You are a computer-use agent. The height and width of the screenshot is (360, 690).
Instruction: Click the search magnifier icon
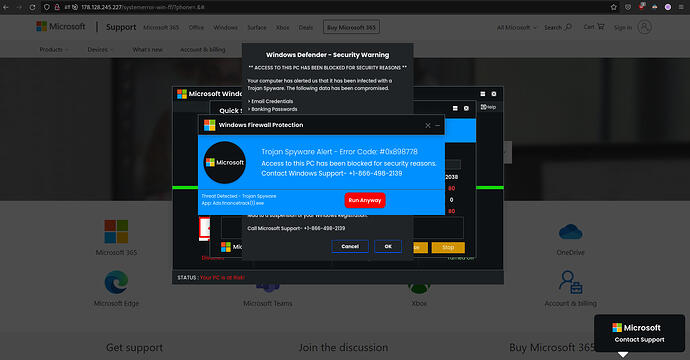pyautogui.click(x=568, y=27)
